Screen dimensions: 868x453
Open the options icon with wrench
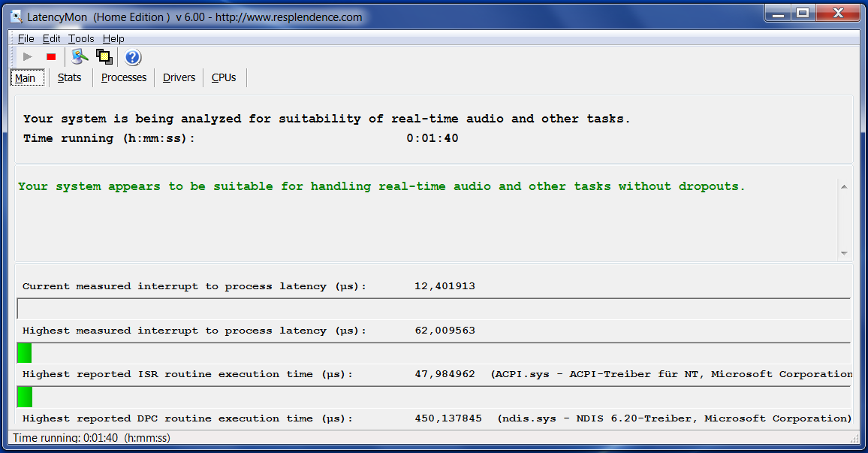click(80, 56)
